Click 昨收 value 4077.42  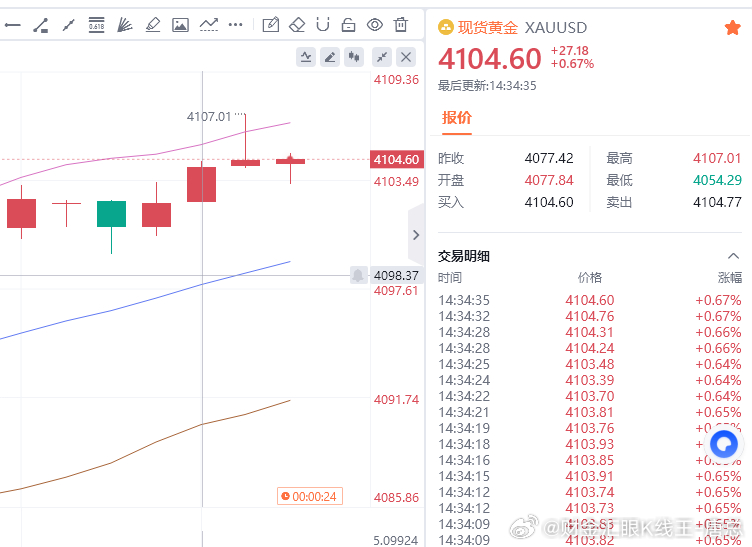coord(549,158)
